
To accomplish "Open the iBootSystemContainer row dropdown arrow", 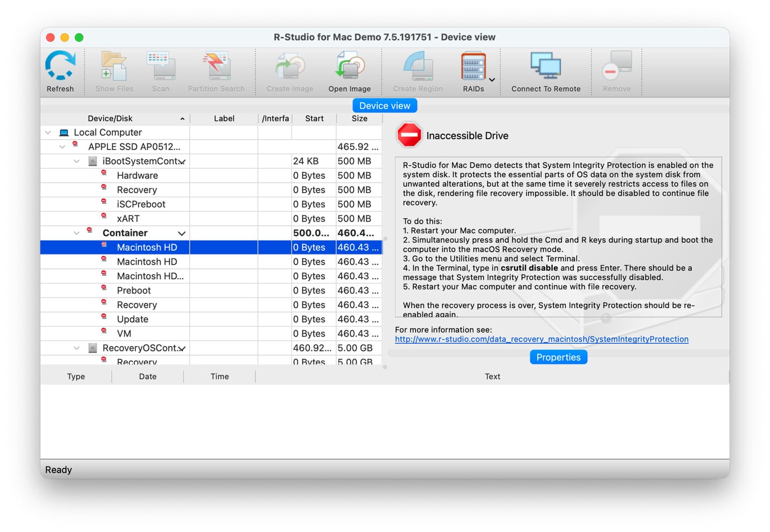I will click(x=183, y=162).
